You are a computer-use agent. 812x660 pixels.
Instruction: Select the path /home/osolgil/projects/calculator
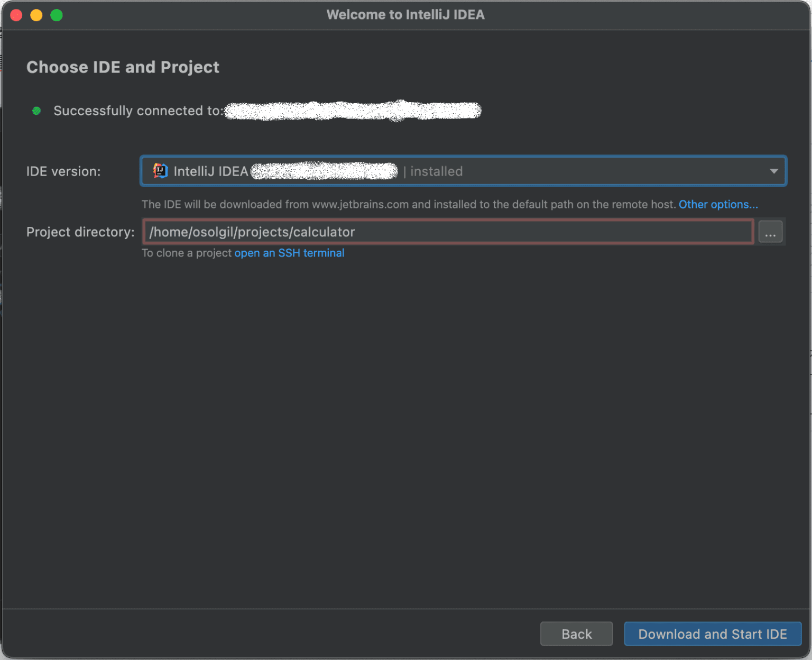pos(252,232)
